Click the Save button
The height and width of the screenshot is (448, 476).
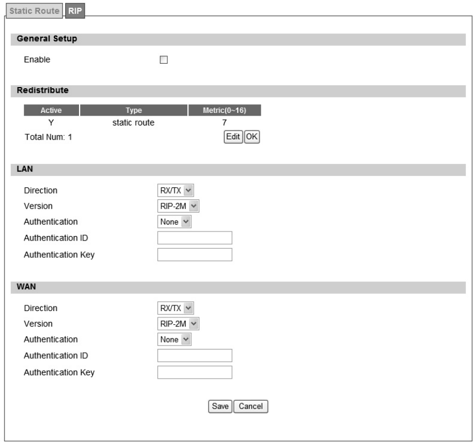220,406
